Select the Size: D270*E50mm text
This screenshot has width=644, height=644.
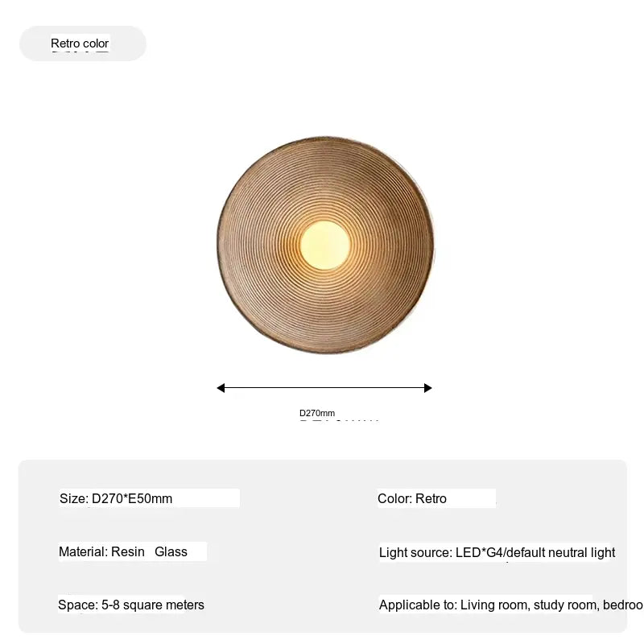(x=116, y=498)
